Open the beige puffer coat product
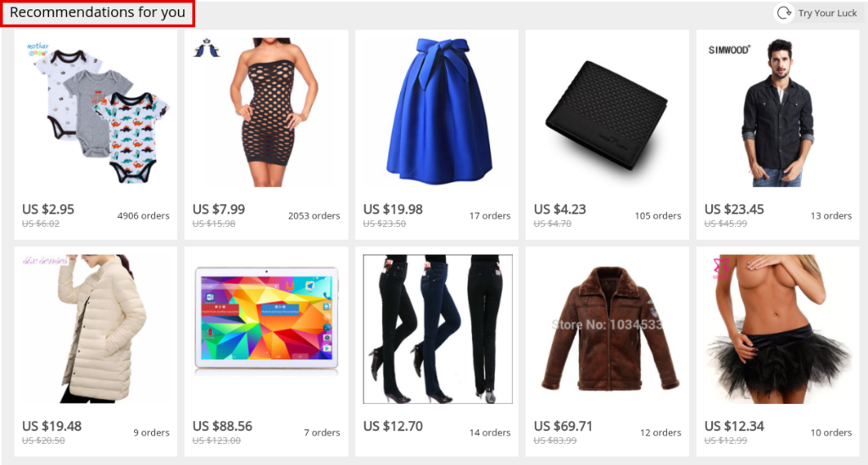Screen dimensions: 868x465 coord(96,329)
